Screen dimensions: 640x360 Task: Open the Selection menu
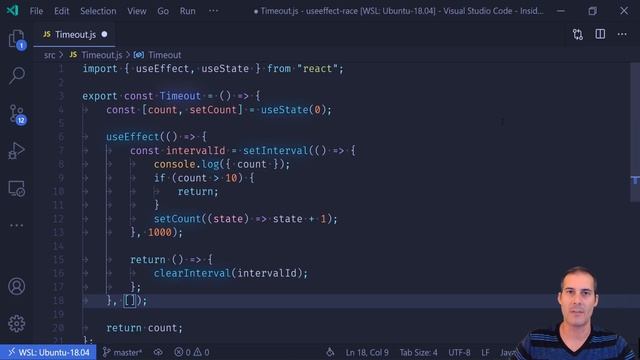(x=98, y=11)
